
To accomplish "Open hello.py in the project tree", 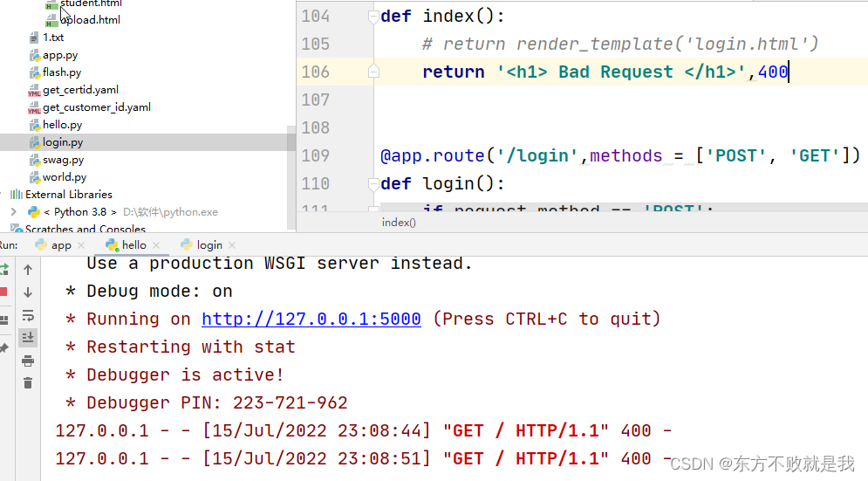I will 63,125.
